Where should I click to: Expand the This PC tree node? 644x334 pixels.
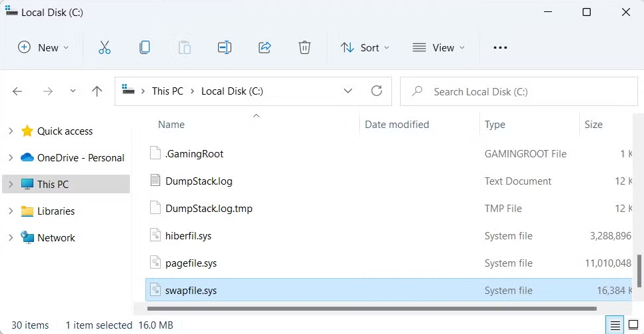11,184
